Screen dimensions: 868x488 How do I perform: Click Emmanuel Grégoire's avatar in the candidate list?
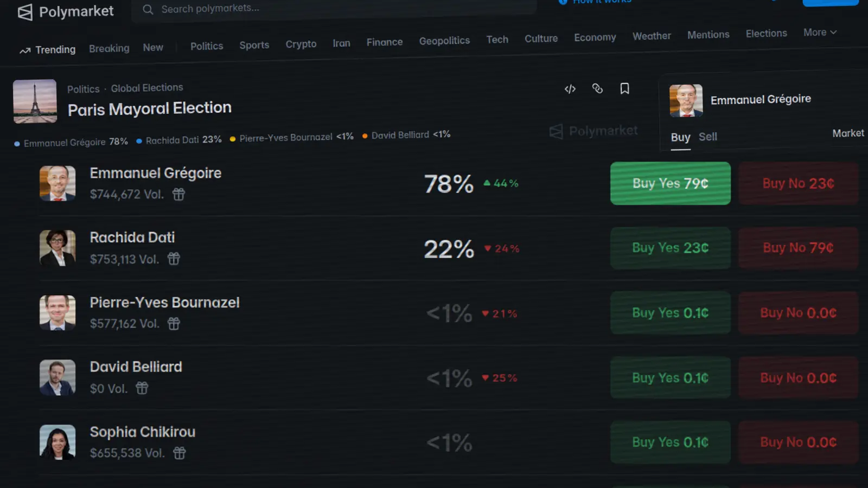click(58, 183)
